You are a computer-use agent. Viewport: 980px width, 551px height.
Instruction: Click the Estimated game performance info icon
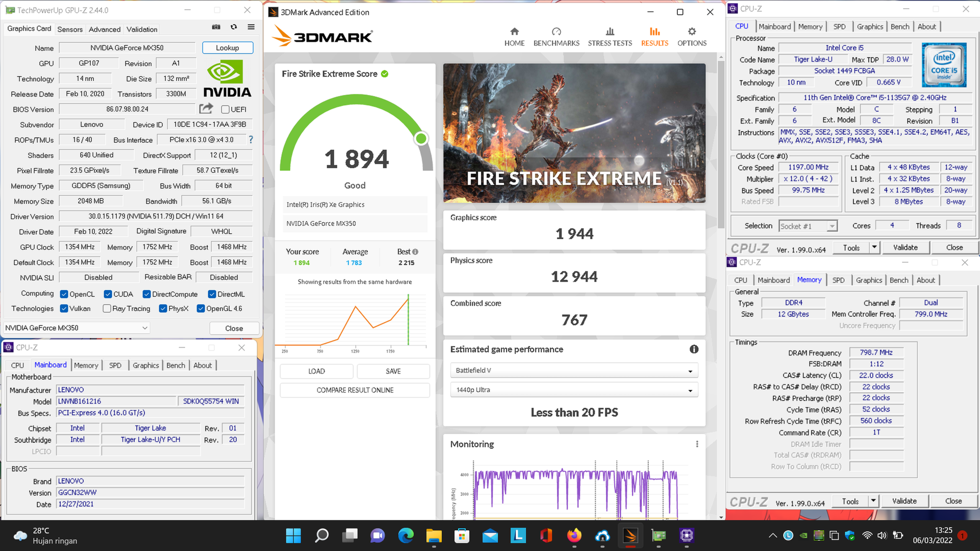pos(694,349)
